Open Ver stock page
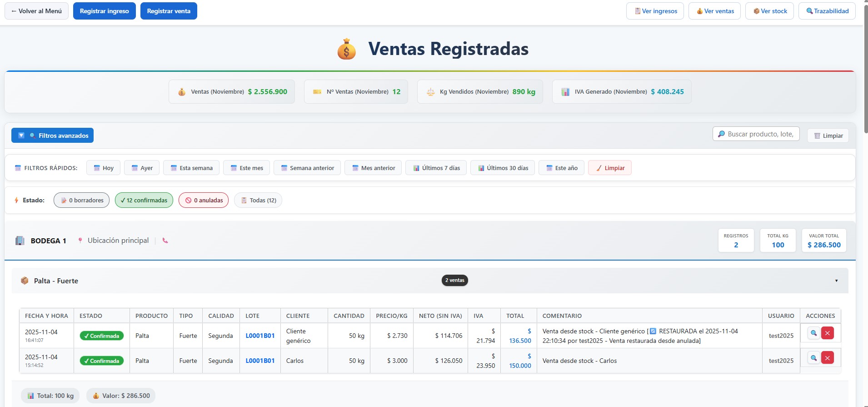Image resolution: width=868 pixels, height=407 pixels. pyautogui.click(x=769, y=11)
